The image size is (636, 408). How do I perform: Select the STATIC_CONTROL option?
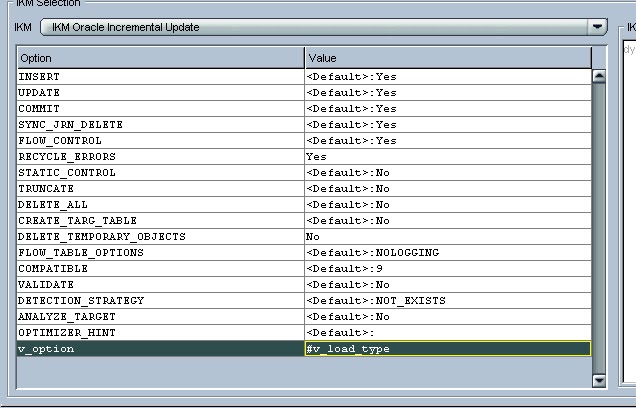click(161, 173)
